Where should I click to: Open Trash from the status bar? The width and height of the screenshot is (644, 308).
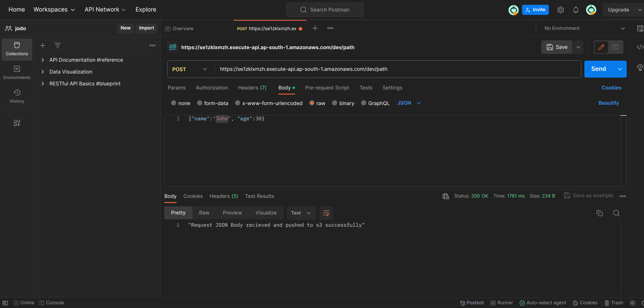(614, 303)
